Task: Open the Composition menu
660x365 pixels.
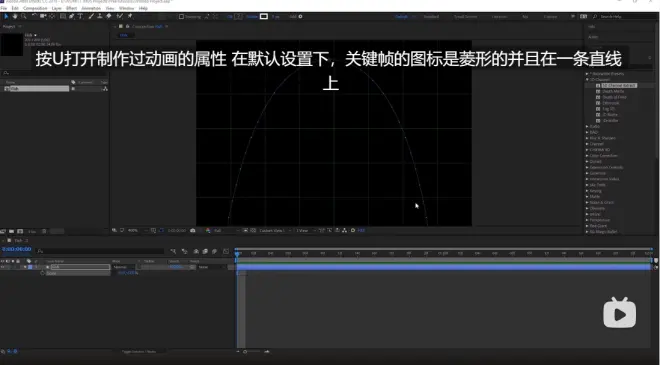Action: pyautogui.click(x=35, y=8)
